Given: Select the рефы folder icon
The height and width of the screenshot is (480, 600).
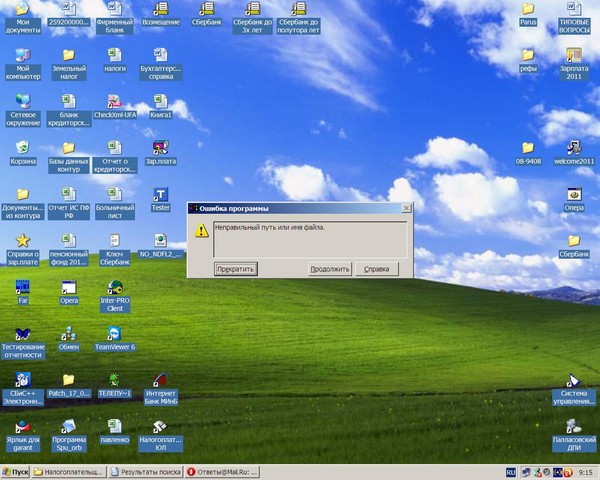Looking at the screenshot, I should coord(528,60).
